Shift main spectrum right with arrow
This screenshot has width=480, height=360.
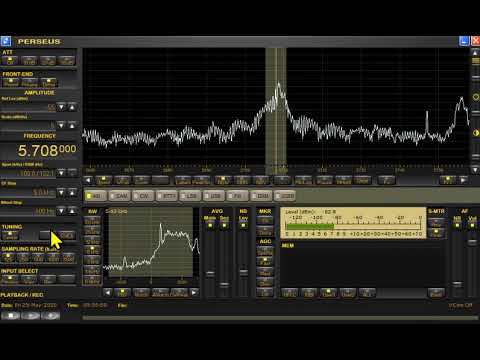463,180
